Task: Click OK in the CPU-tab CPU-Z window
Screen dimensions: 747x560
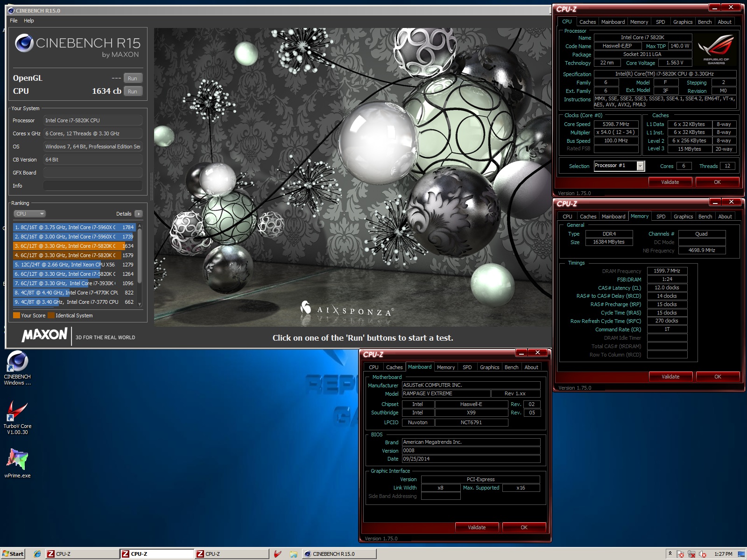Action: 717,182
